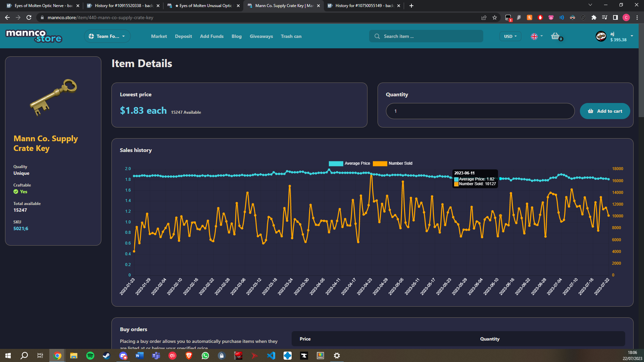644x362 pixels.
Task: Open File Explorer from taskbar
Action: 74,356
